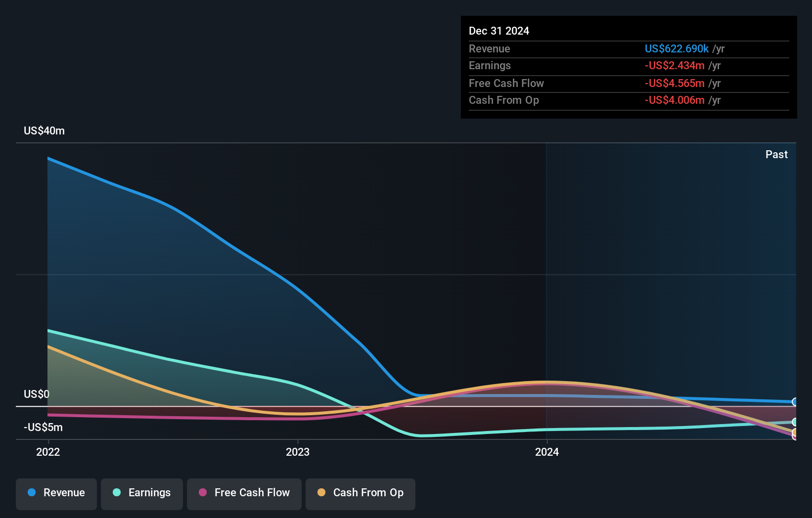Click the teal Earnings legend dot

point(116,493)
